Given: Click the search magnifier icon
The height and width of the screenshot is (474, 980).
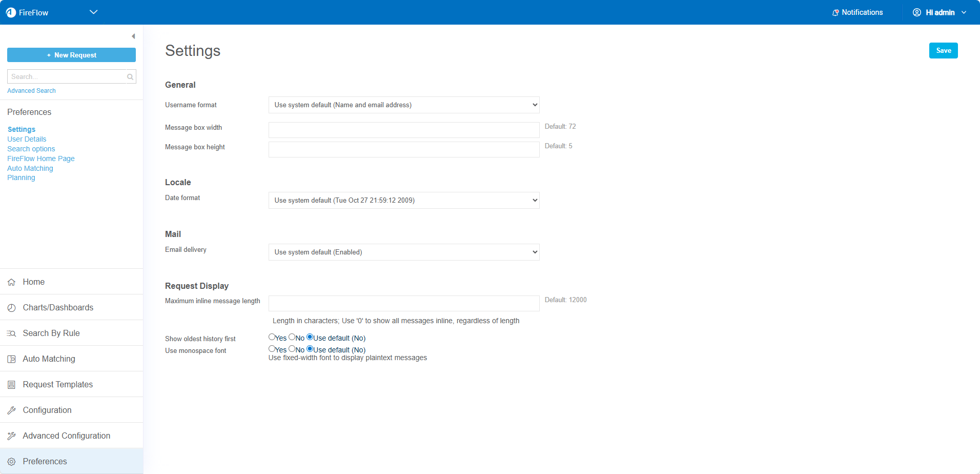Looking at the screenshot, I should click(x=130, y=77).
